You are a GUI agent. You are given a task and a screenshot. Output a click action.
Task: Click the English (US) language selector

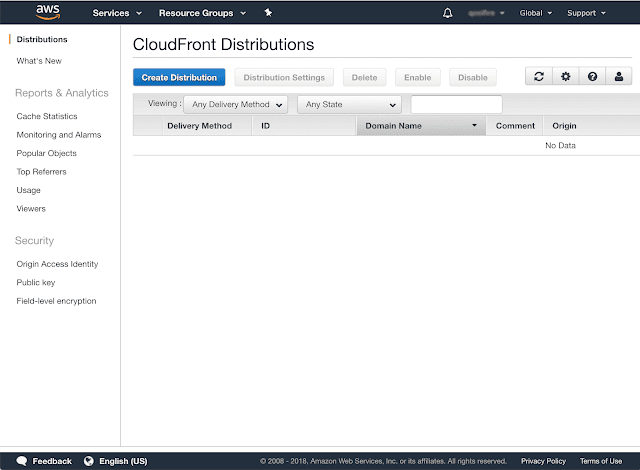click(x=123, y=461)
